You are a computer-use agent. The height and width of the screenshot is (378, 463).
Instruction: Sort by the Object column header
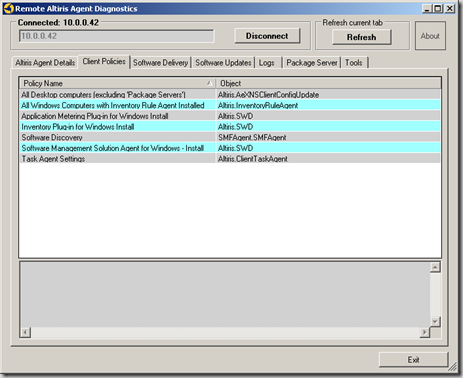tap(328, 83)
